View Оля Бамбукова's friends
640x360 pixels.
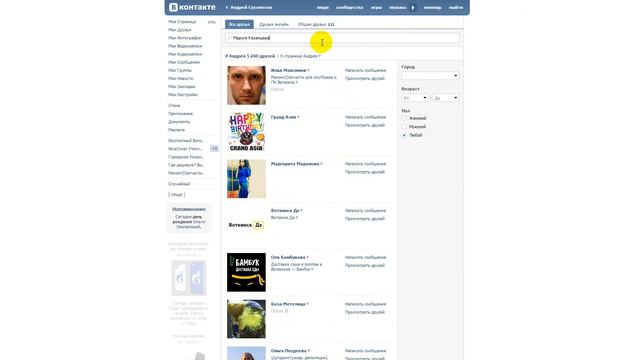coord(364,265)
